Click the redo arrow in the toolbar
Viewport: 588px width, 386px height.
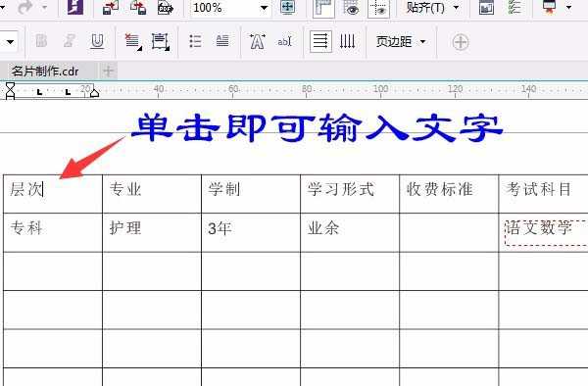pyautogui.click(x=24, y=7)
